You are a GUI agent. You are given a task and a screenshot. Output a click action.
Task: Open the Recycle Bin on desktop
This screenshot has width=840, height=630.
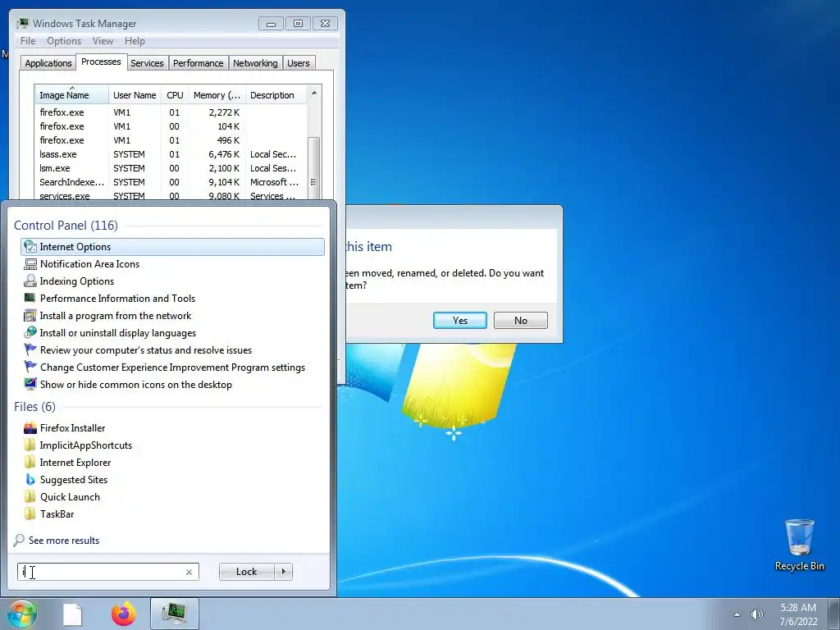pos(799,545)
